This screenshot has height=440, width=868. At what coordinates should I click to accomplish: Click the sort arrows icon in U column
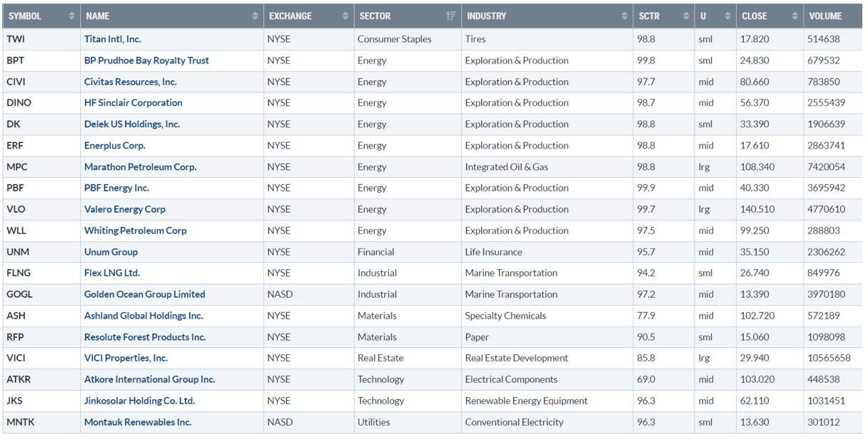click(727, 16)
